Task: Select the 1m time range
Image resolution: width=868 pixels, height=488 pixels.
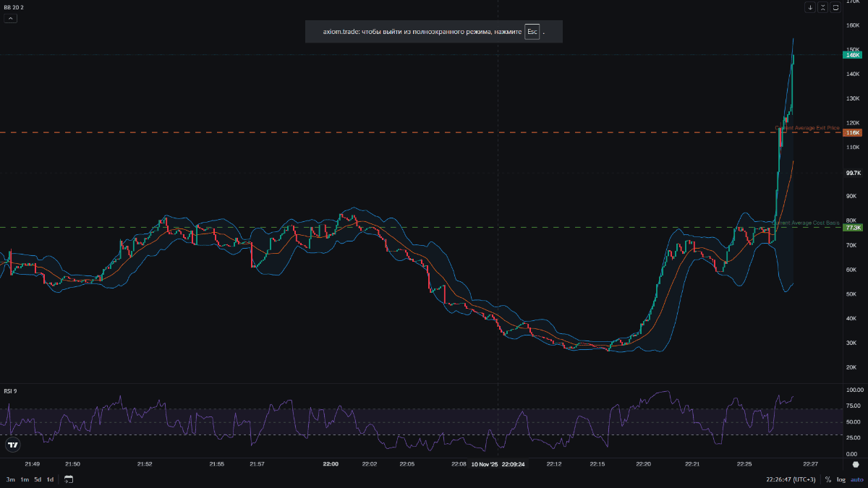Action: [25, 479]
